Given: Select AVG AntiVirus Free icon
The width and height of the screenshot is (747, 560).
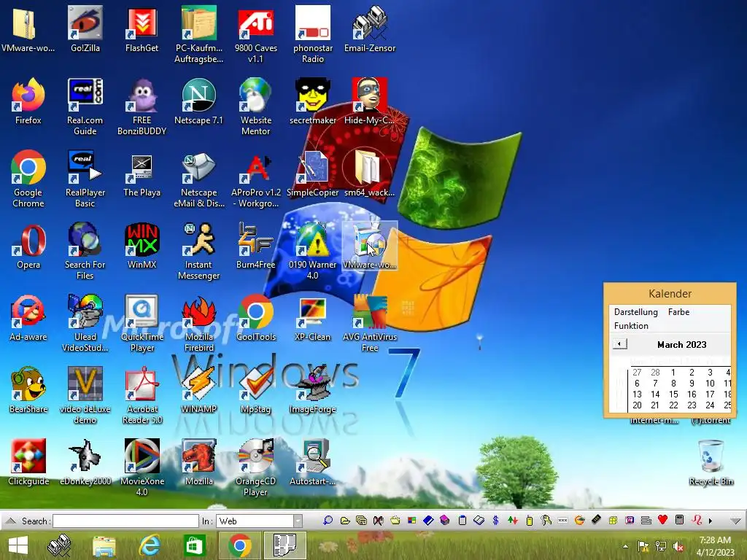Looking at the screenshot, I should coord(370,323).
